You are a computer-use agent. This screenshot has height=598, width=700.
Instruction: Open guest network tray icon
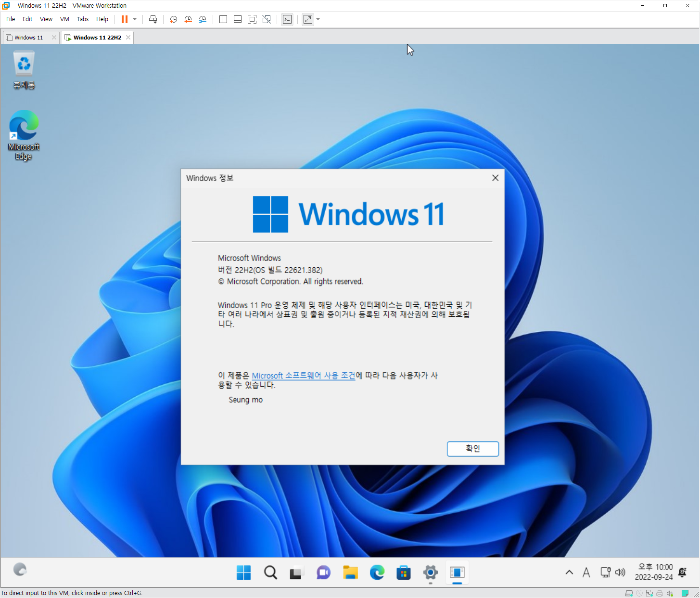[605, 572]
